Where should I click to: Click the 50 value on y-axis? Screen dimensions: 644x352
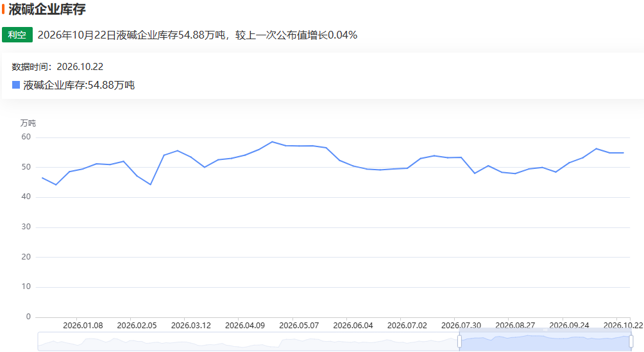click(26, 167)
